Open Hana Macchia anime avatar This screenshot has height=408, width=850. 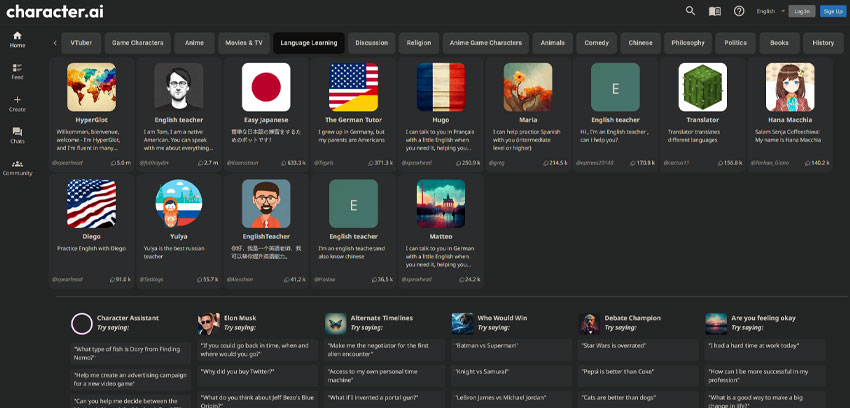(x=790, y=87)
